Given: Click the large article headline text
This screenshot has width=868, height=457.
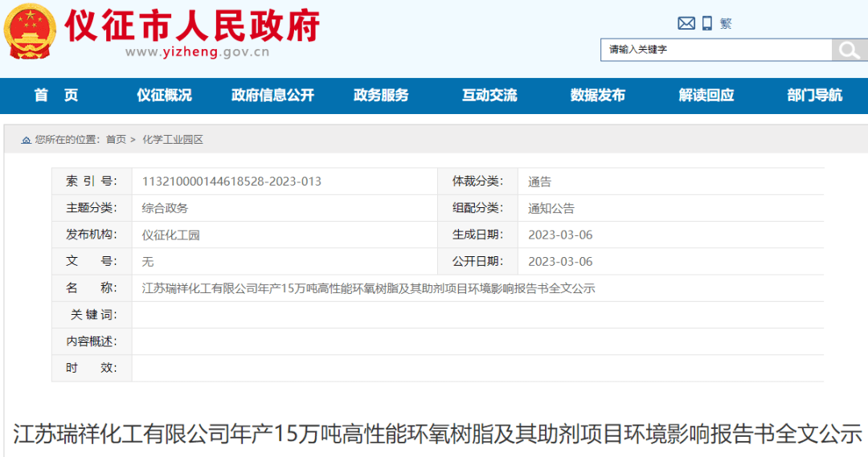Looking at the screenshot, I should 437,434.
